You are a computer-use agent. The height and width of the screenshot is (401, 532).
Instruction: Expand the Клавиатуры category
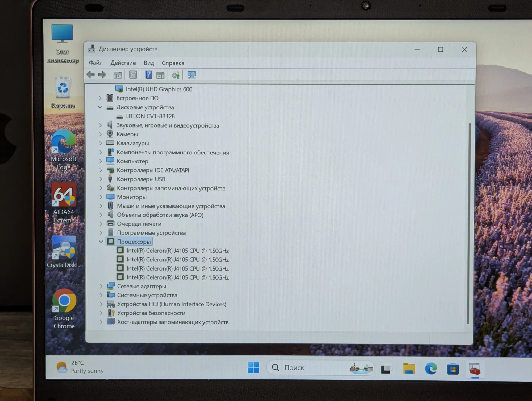click(101, 143)
